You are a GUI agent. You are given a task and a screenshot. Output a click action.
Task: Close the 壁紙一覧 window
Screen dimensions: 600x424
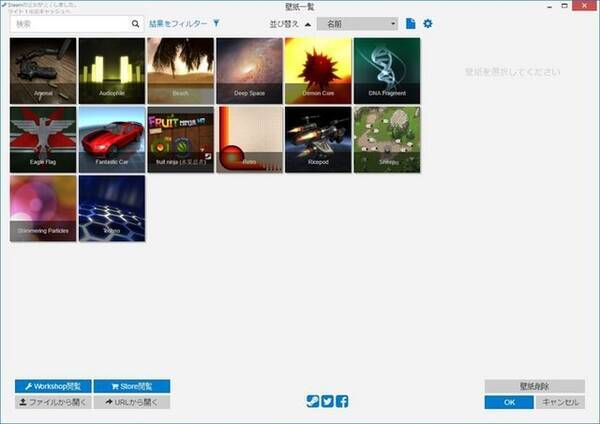[x=585, y=6]
